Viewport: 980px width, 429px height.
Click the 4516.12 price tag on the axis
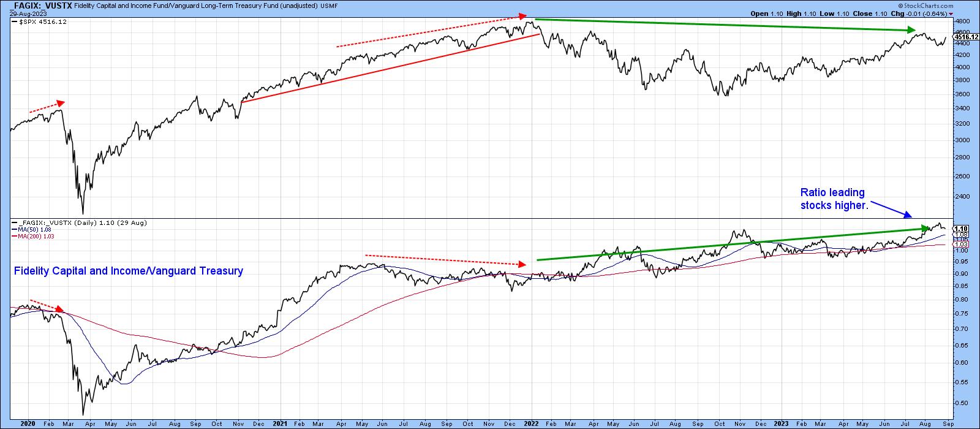tap(967, 37)
